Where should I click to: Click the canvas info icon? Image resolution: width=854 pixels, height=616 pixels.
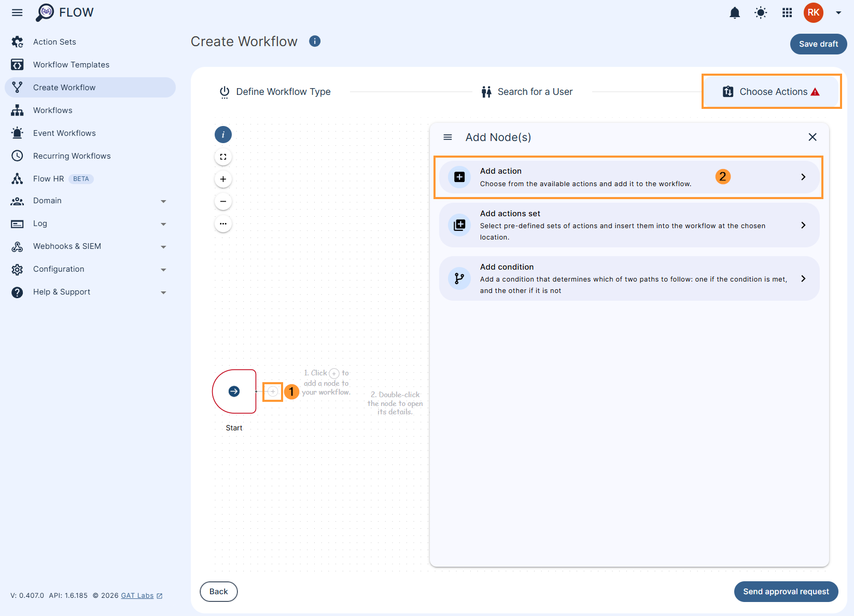(223, 134)
